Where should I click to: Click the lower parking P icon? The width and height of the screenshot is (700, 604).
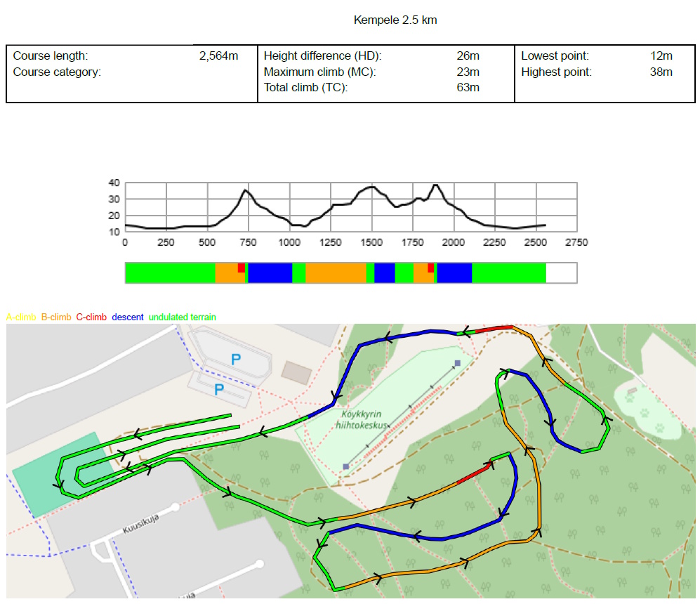(218, 388)
